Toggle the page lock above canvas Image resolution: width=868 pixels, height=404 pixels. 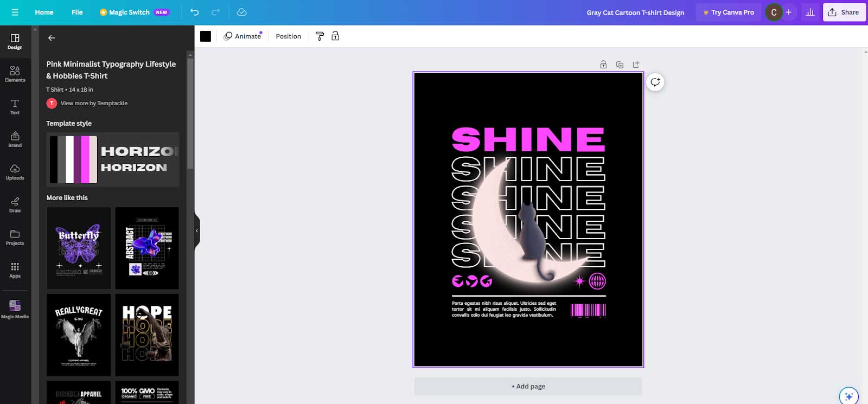coord(603,65)
